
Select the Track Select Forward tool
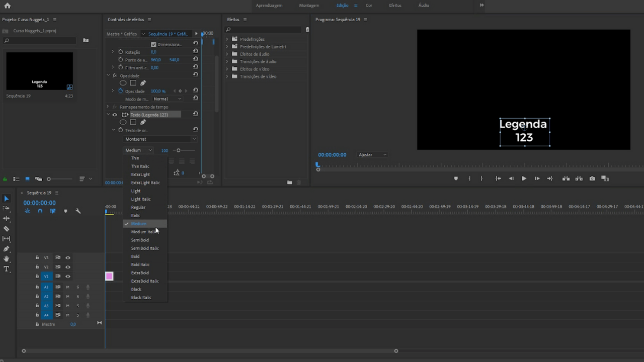(x=7, y=209)
